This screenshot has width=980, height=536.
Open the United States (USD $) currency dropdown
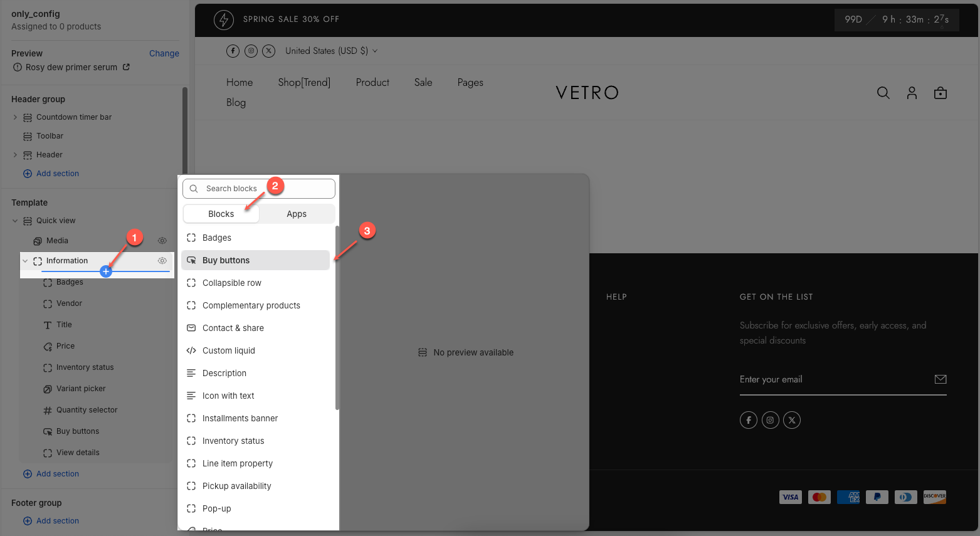(331, 51)
